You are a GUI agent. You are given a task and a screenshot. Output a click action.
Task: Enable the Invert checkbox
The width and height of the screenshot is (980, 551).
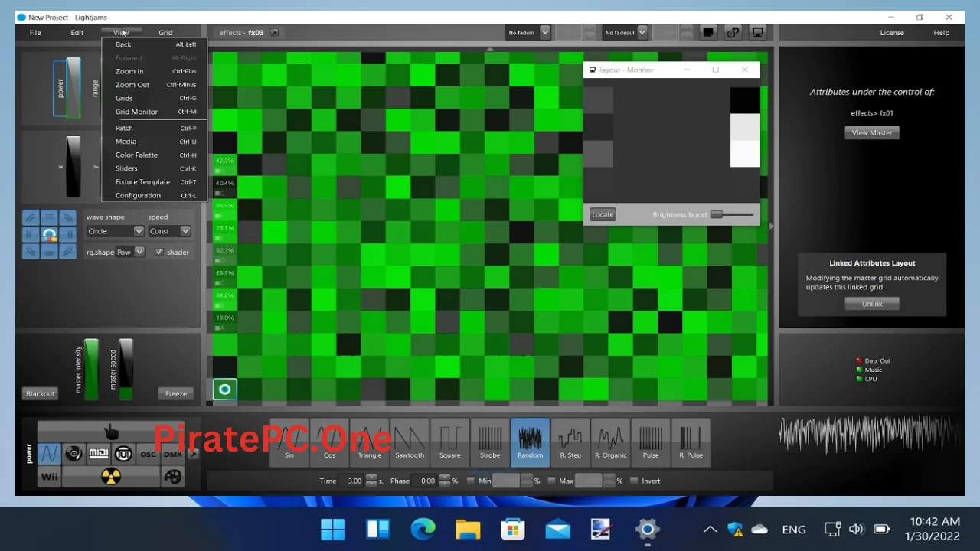(x=634, y=481)
